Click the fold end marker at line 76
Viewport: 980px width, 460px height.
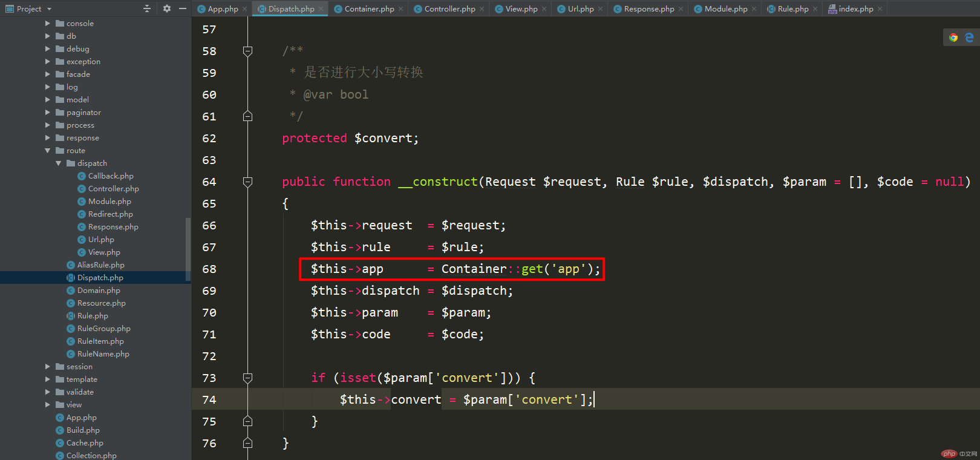point(247,443)
